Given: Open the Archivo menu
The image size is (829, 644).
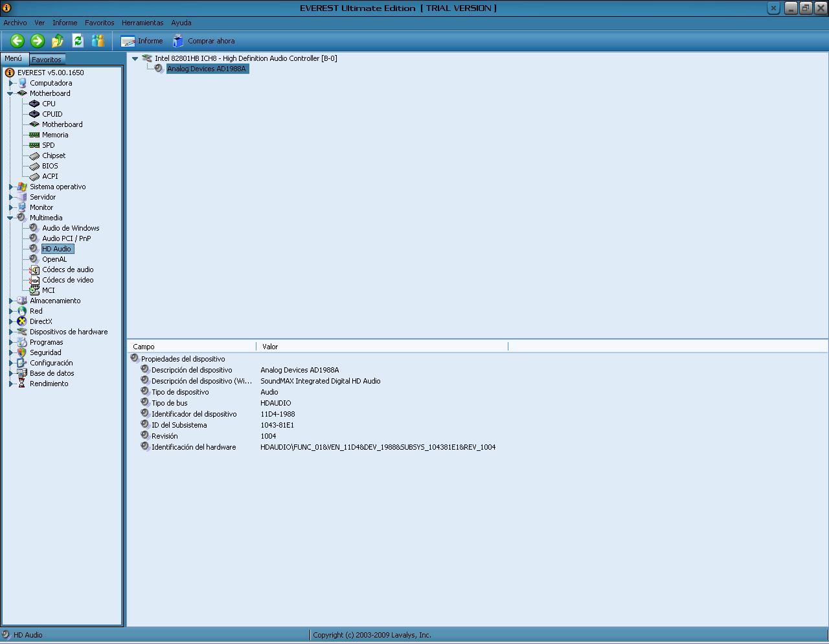Looking at the screenshot, I should [16, 23].
